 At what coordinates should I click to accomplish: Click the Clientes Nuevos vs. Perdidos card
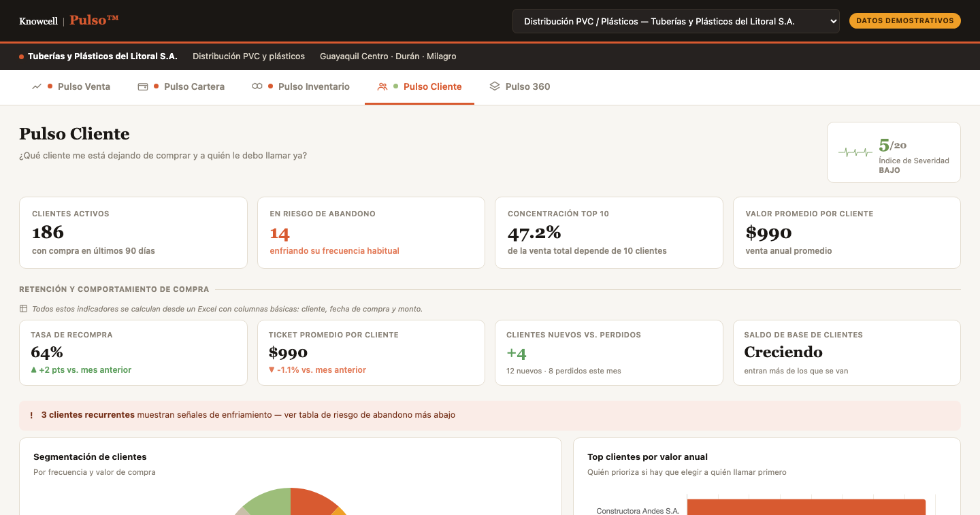click(x=609, y=352)
